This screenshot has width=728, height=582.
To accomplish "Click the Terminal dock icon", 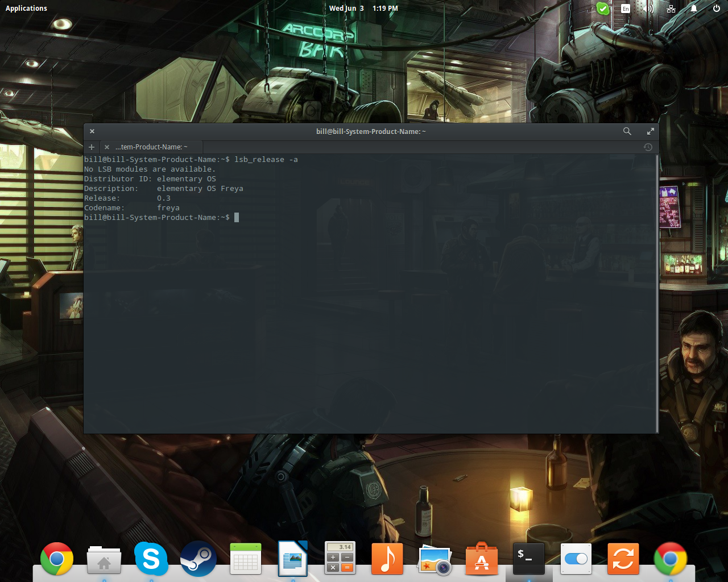I will pyautogui.click(x=529, y=559).
